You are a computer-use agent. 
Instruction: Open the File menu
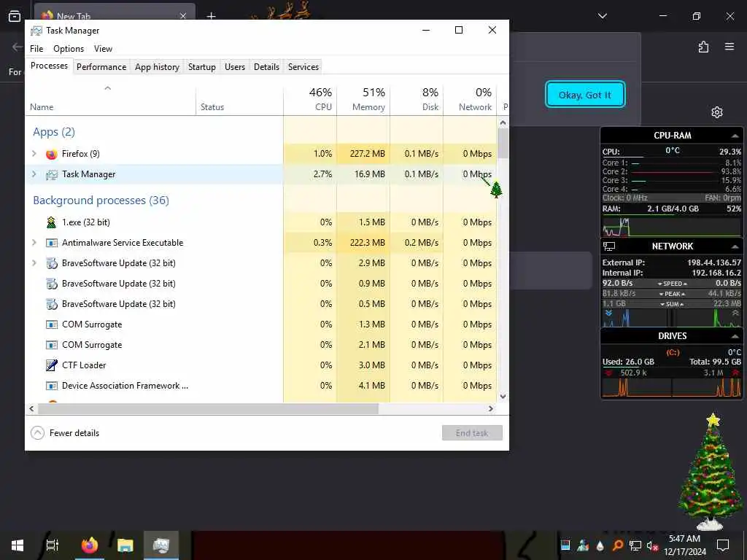point(36,49)
